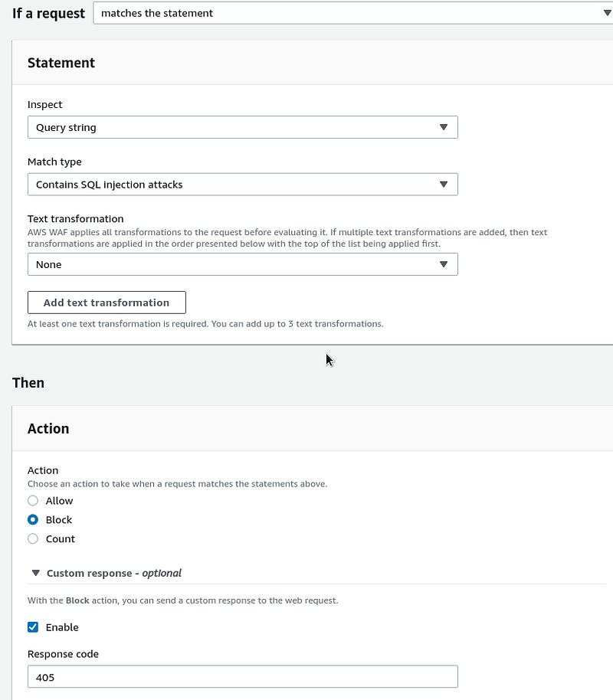
Task: Click the 'With the Block action' description text
Action: coord(182,600)
